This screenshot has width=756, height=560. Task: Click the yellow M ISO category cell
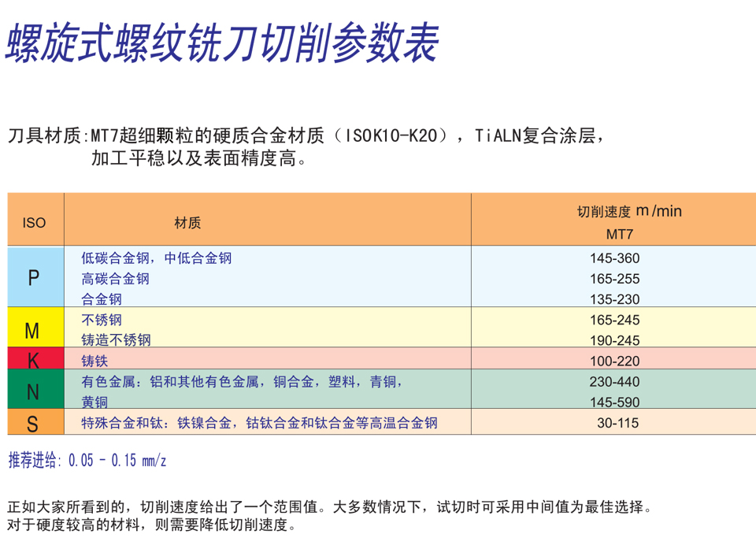click(x=34, y=329)
